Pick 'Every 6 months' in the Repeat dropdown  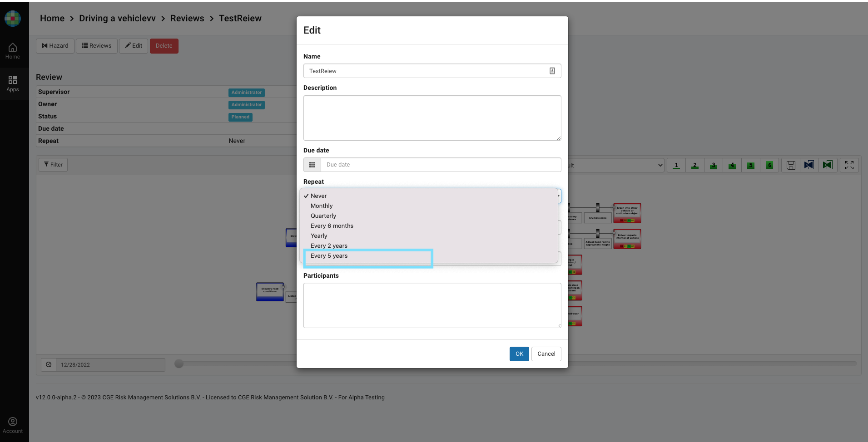coord(332,226)
